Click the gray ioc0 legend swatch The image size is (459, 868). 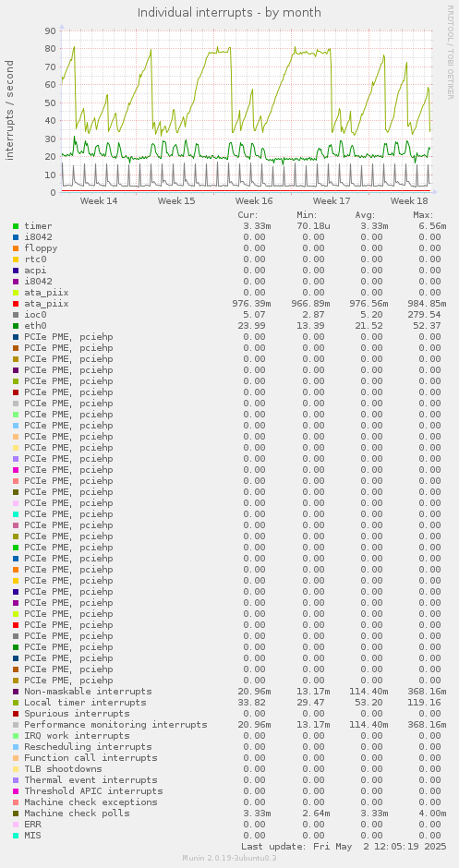[16, 315]
